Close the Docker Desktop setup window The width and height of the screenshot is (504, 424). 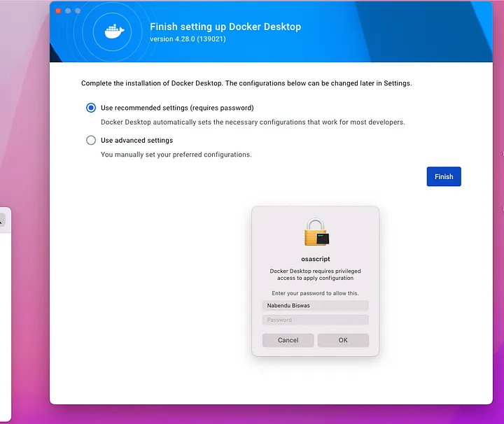[x=58, y=11]
